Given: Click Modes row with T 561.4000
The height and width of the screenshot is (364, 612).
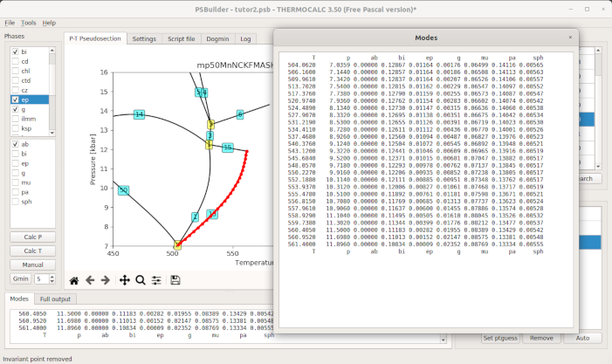Looking at the screenshot, I should 416,244.
